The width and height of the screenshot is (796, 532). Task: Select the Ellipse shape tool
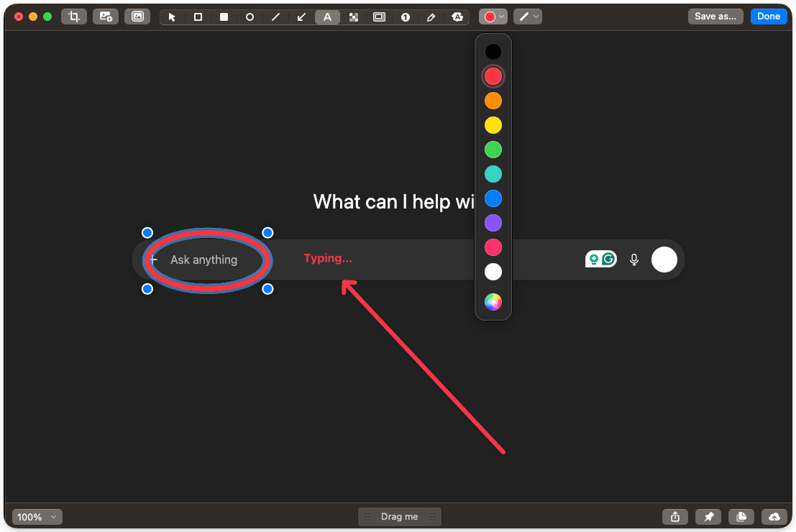click(250, 16)
